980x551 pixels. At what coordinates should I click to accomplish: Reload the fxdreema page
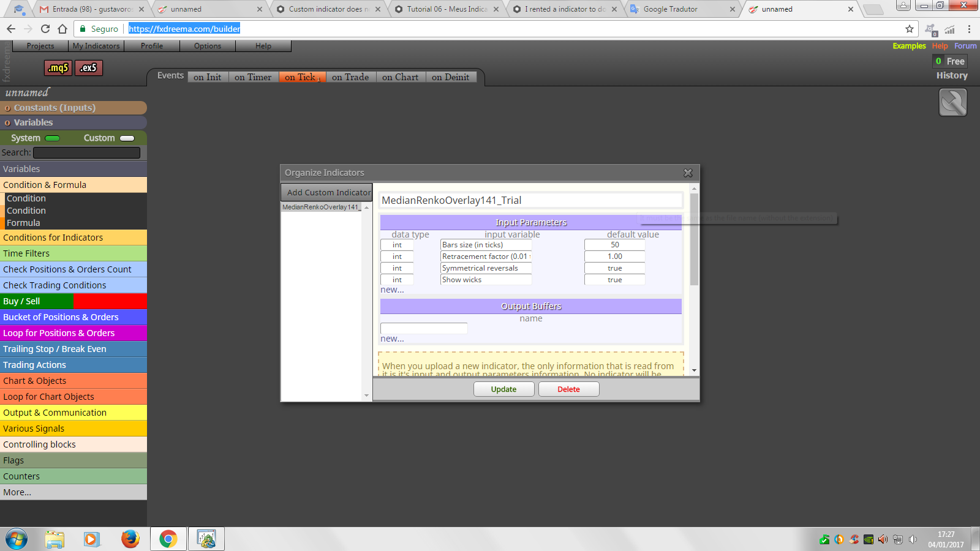pos(45,29)
